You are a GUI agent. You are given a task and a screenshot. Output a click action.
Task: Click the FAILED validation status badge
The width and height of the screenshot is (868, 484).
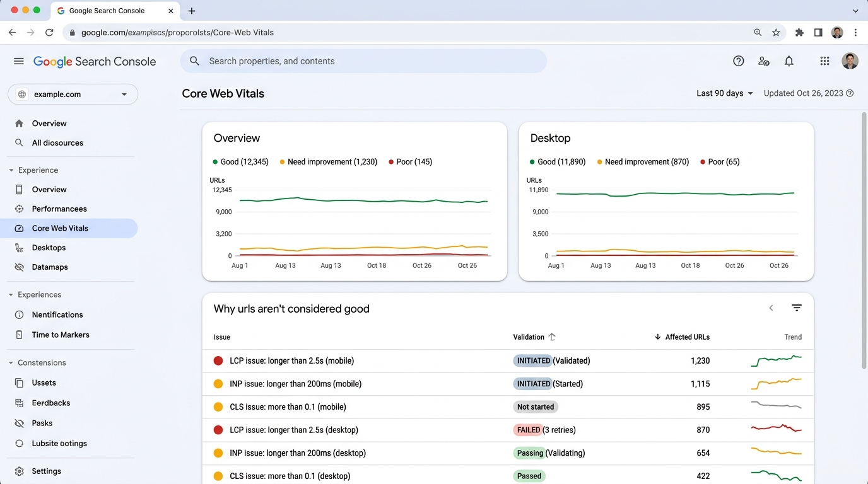[528, 430]
